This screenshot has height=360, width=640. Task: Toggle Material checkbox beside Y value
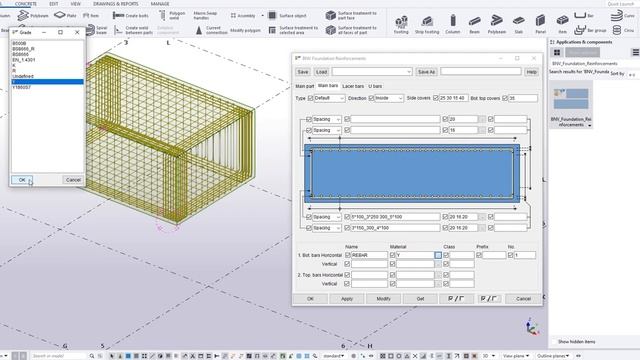click(392, 255)
